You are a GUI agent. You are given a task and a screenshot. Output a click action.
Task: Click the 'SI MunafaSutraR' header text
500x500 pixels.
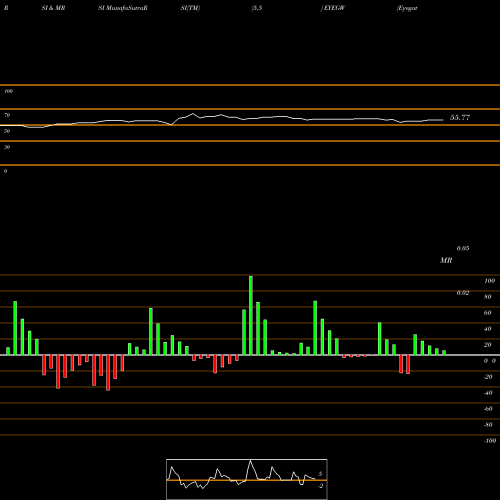coord(123,8)
